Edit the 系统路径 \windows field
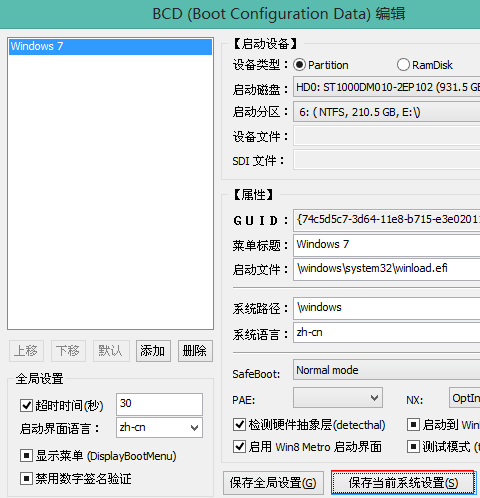The height and width of the screenshot is (498, 480). (x=387, y=308)
